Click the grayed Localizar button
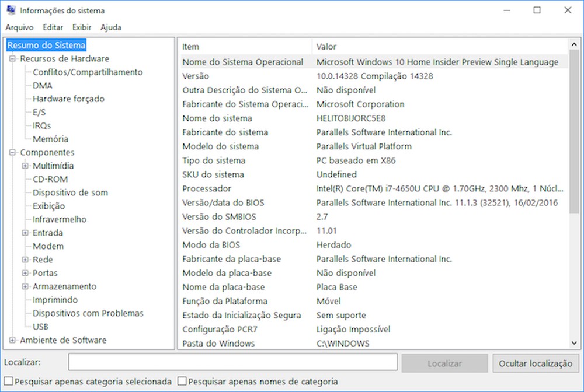 [444, 363]
